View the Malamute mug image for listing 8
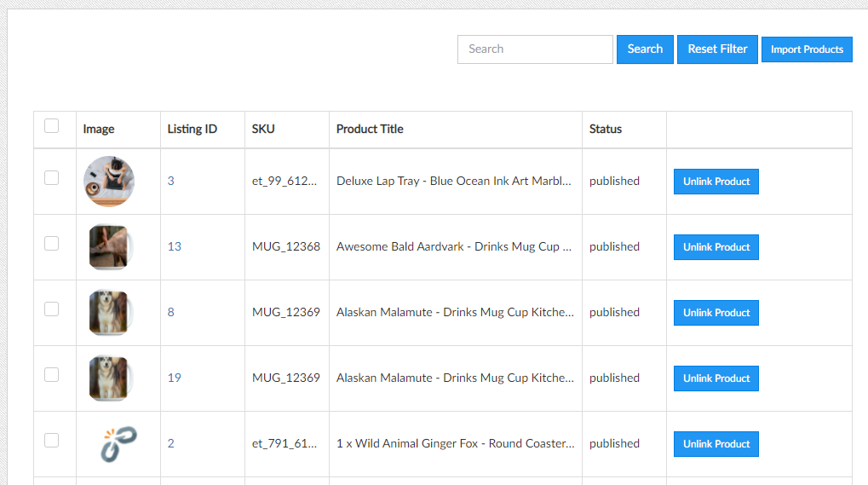868x485 pixels. coord(110,312)
